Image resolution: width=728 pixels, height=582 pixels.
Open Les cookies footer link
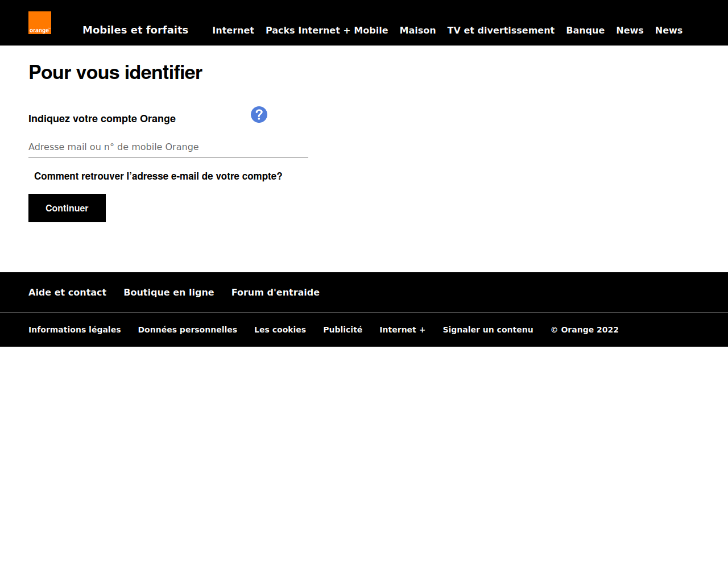280,330
